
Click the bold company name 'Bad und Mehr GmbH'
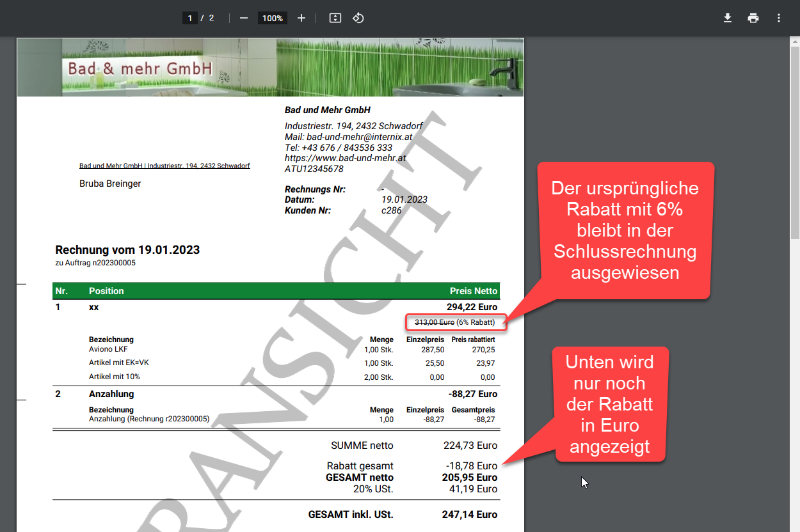pyautogui.click(x=328, y=110)
